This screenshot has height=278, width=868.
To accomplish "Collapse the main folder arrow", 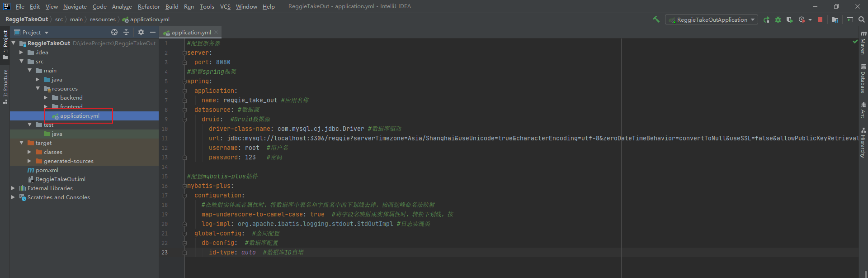I will (x=29, y=70).
